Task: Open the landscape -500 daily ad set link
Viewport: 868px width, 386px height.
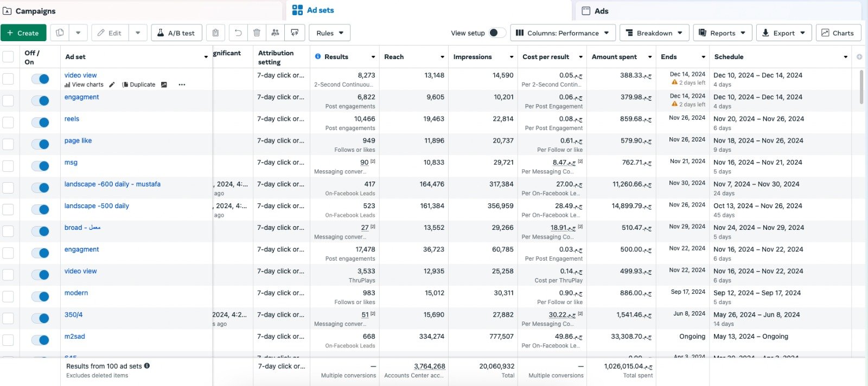Action: (97, 206)
